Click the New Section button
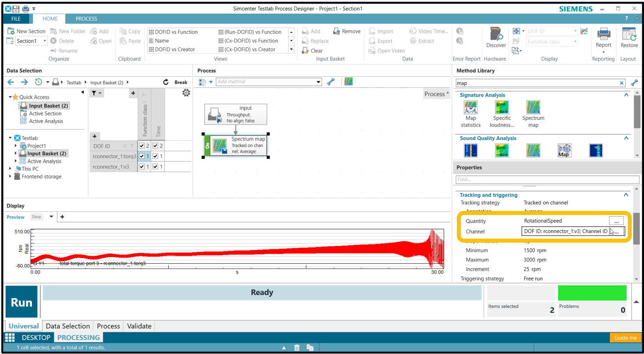Screen dimensions: 644x354 [x=26, y=31]
